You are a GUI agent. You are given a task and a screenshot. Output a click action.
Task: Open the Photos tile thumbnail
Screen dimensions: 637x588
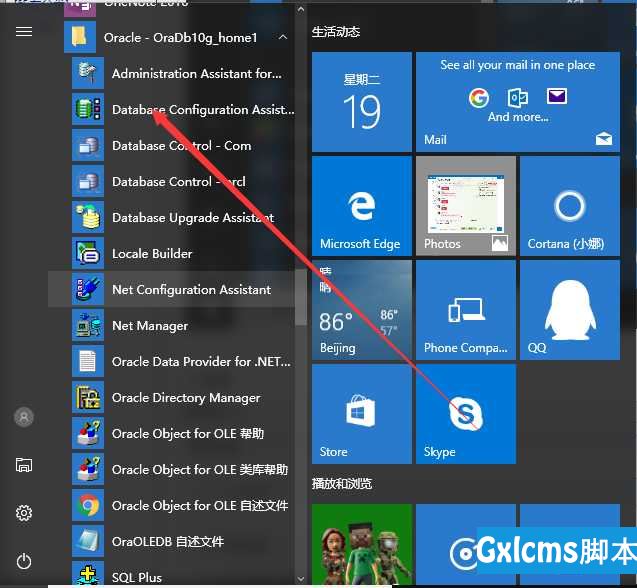pyautogui.click(x=466, y=206)
